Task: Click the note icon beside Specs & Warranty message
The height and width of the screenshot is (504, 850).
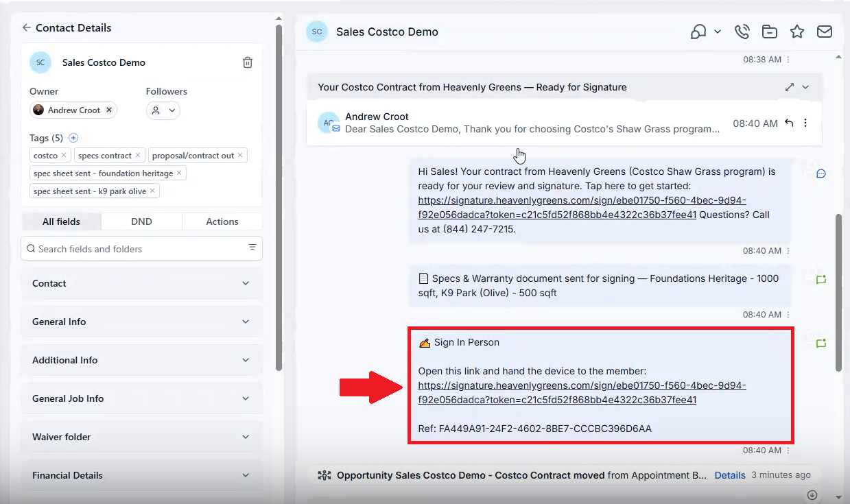Action: (821, 279)
